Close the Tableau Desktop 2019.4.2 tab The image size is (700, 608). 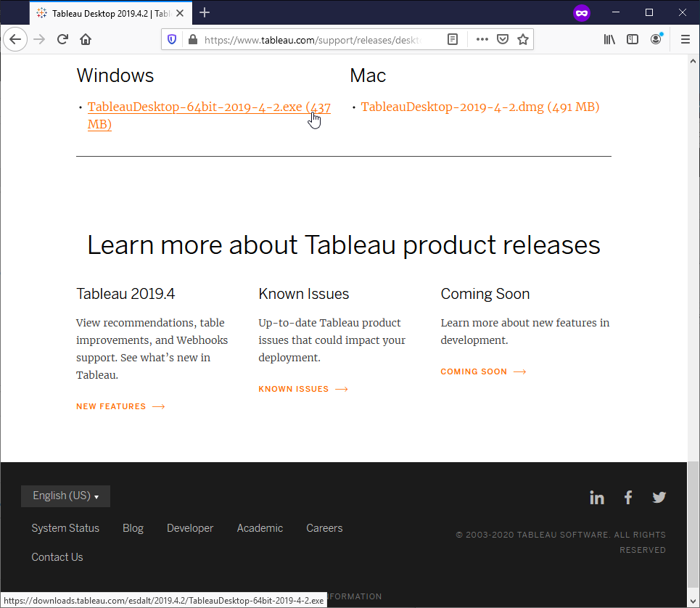pyautogui.click(x=180, y=13)
